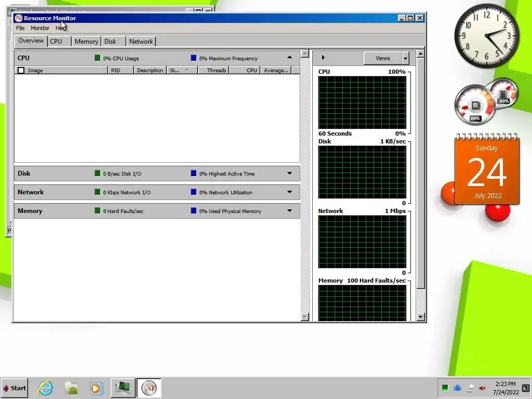
Task: Click the graph pane scroll down arrow
Action: click(420, 317)
